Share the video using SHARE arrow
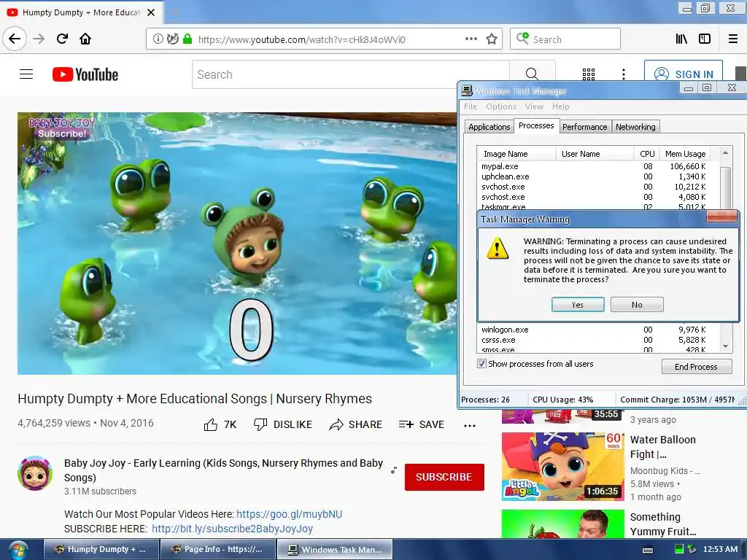This screenshot has width=747, height=560. [355, 424]
